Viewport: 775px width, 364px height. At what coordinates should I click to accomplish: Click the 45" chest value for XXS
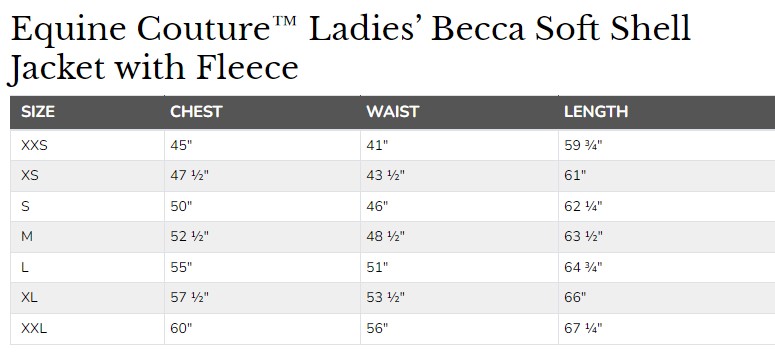point(181,145)
